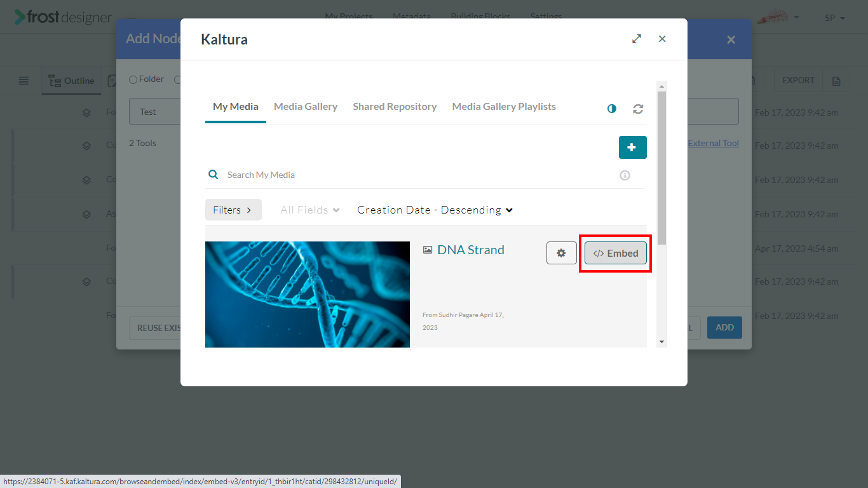Click Frost Designer logo
Screen dimensions: 868x488
[63, 17]
